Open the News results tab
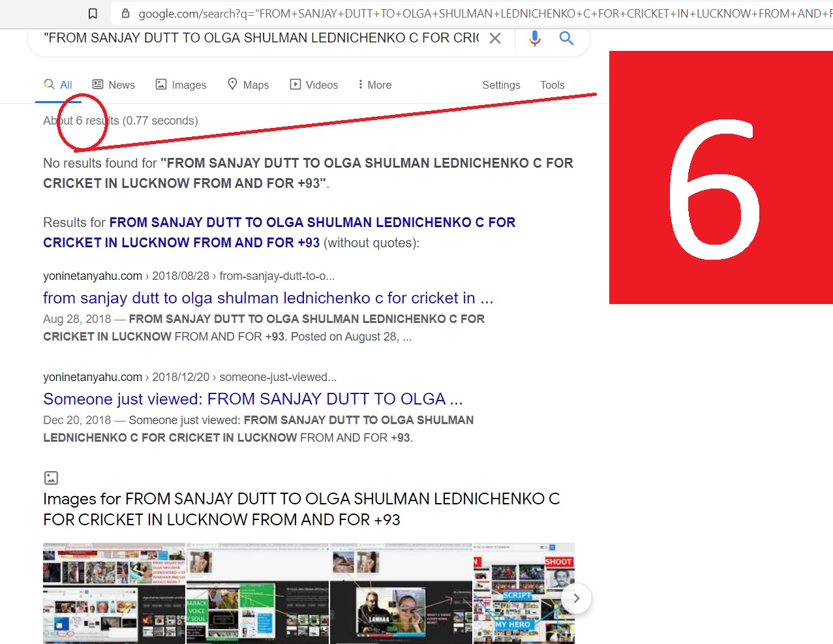The image size is (833, 644). coord(114,85)
